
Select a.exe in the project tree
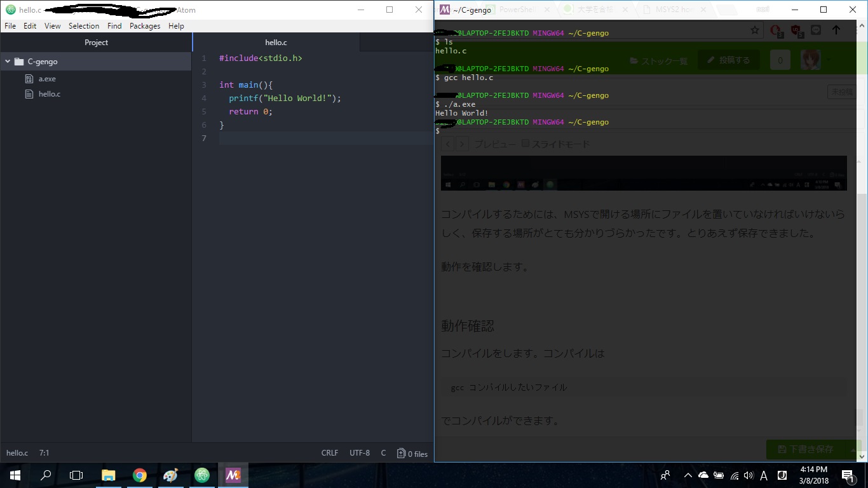47,79
